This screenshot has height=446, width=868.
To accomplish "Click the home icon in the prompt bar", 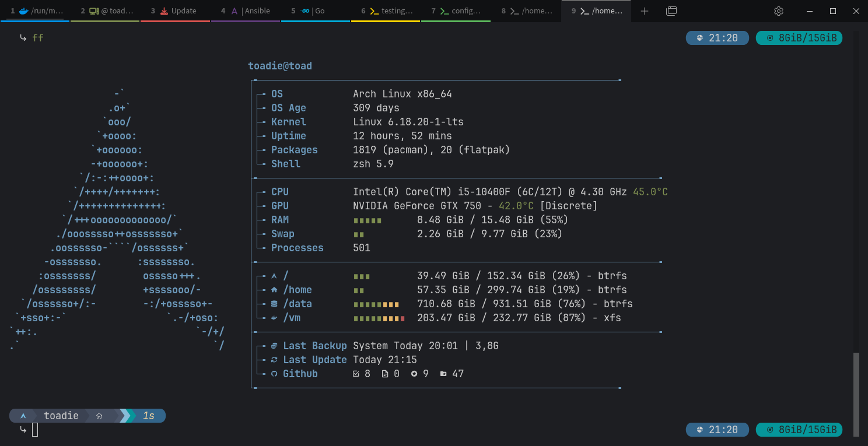I will pos(99,416).
